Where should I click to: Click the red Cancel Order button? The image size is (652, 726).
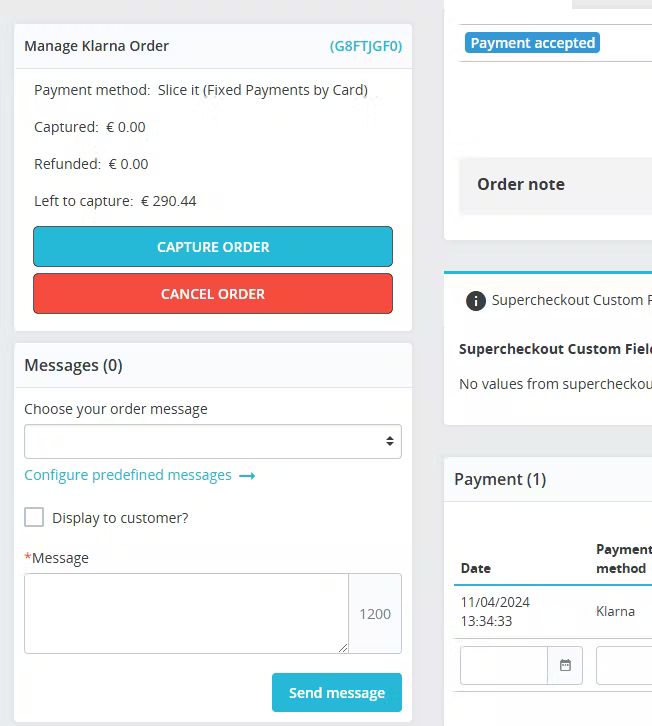(x=213, y=294)
